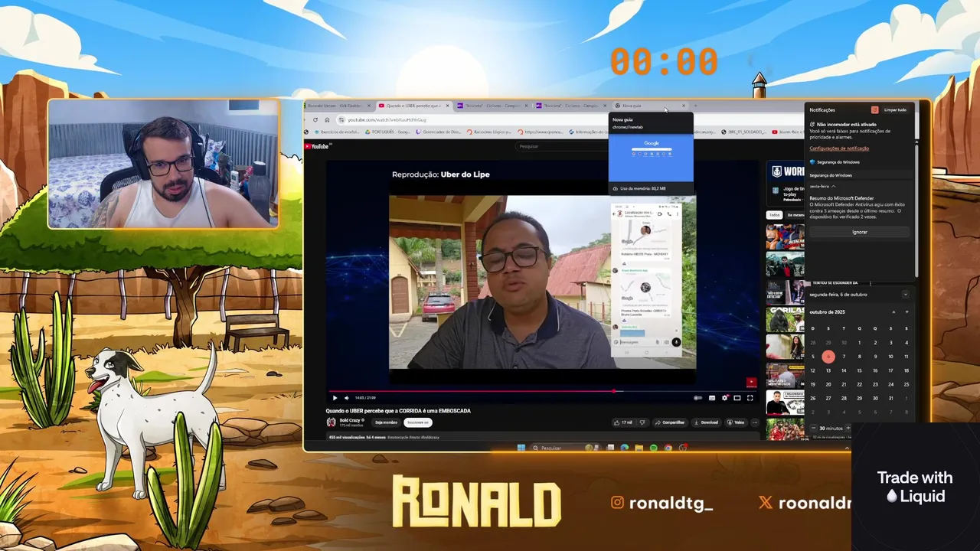
Task: Open PORTUGUÊS Google Drive bookmark
Action: click(388, 132)
